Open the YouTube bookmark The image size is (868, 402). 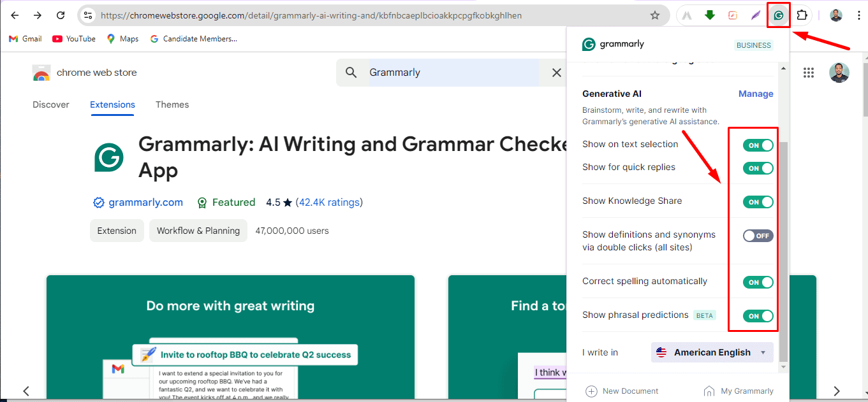click(74, 39)
